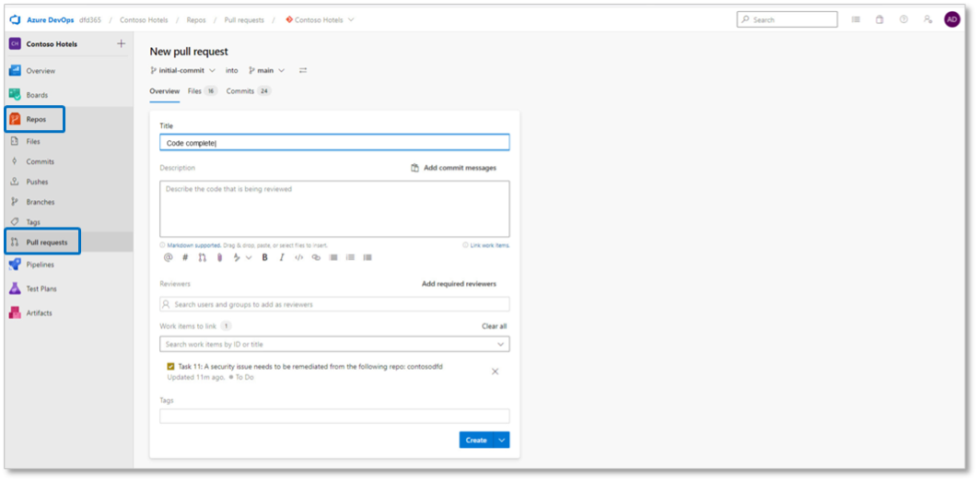The image size is (980, 484).
Task: Open Boards from the sidebar
Action: [37, 95]
